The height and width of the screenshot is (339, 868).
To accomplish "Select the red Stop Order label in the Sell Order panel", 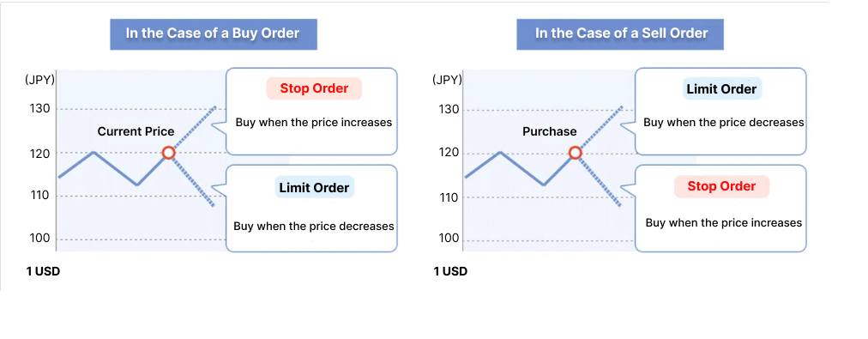I will click(x=721, y=186).
